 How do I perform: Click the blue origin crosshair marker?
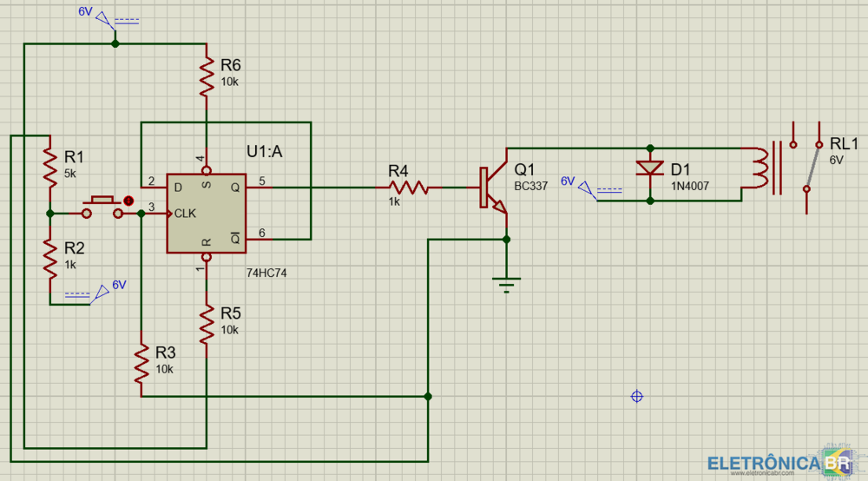636,396
